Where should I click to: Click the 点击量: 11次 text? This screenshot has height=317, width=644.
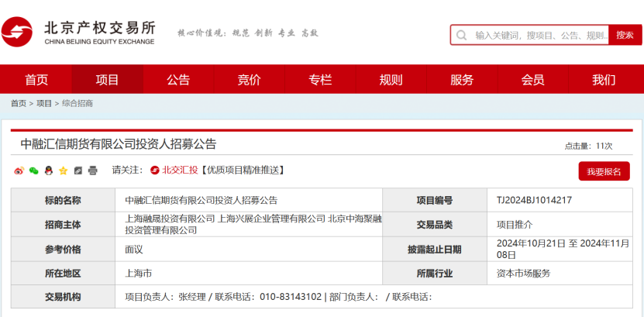pos(588,146)
